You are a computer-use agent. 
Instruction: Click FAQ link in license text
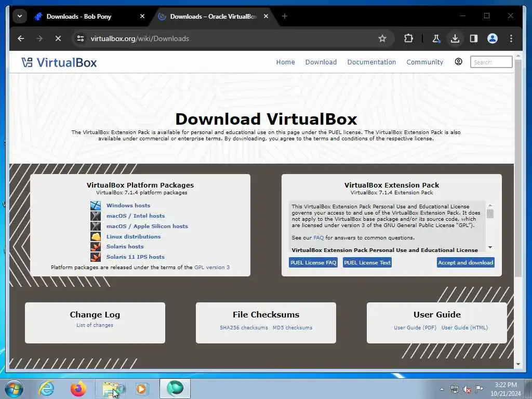pos(318,238)
